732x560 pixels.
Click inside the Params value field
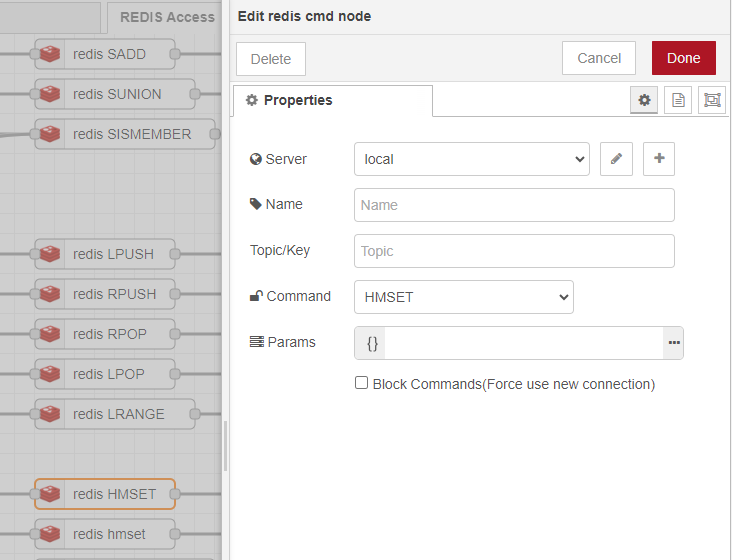tap(524, 343)
